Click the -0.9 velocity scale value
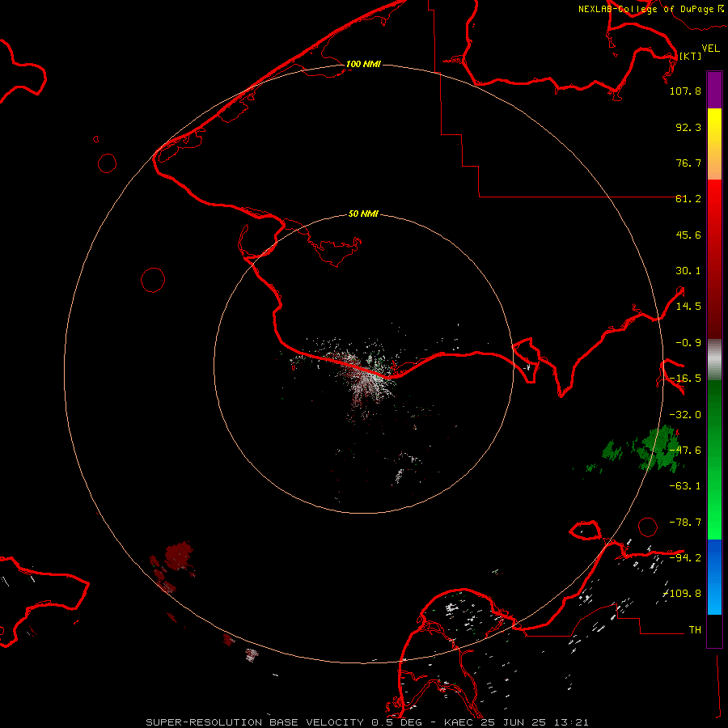This screenshot has height=728, width=728. [x=688, y=343]
